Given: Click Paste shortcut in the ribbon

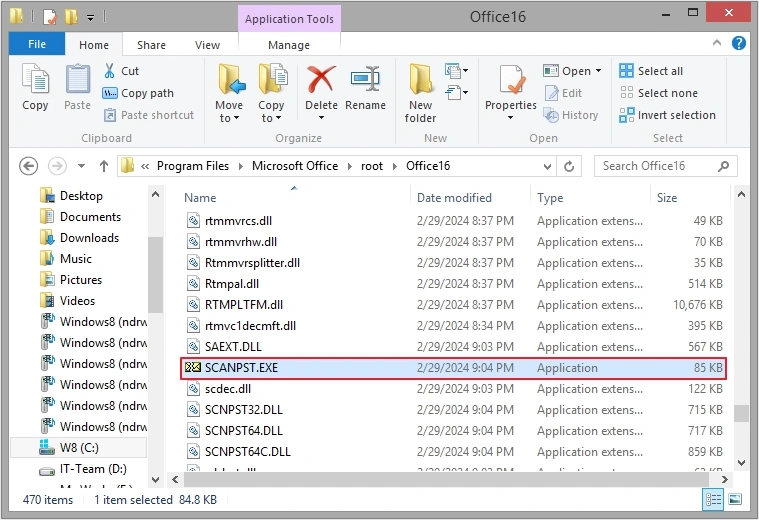Looking at the screenshot, I should pos(149,115).
